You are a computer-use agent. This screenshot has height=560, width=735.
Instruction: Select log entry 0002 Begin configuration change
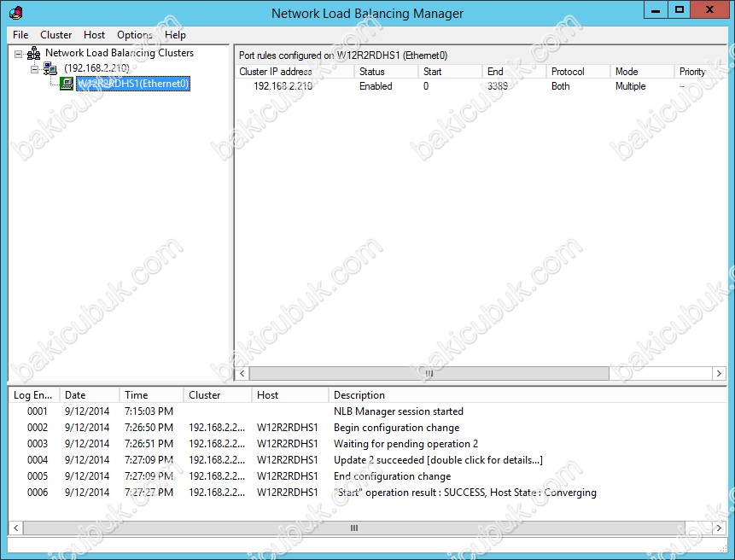(367, 428)
